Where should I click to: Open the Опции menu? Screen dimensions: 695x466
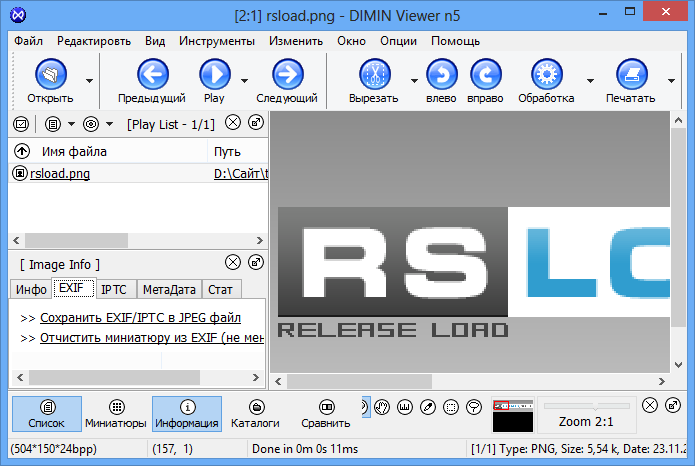(x=398, y=41)
